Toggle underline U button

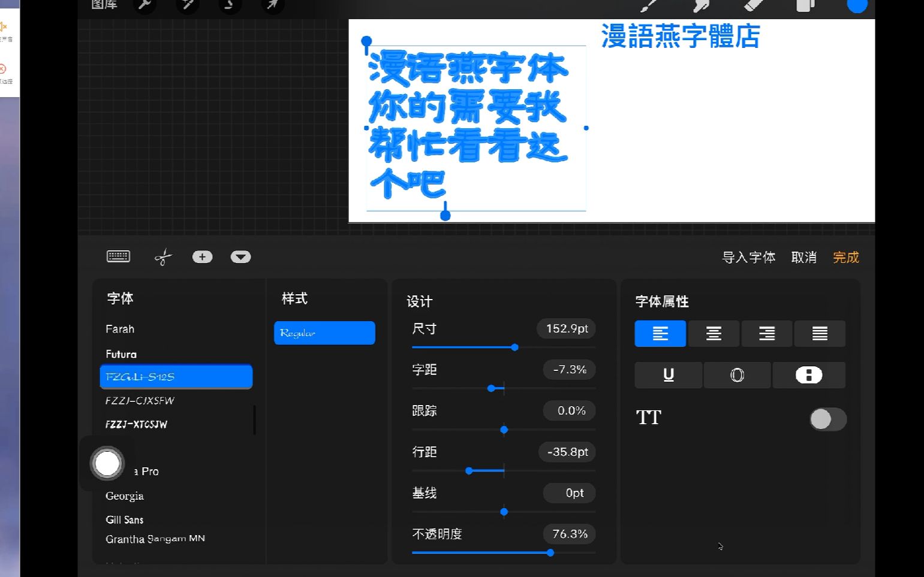coord(669,375)
